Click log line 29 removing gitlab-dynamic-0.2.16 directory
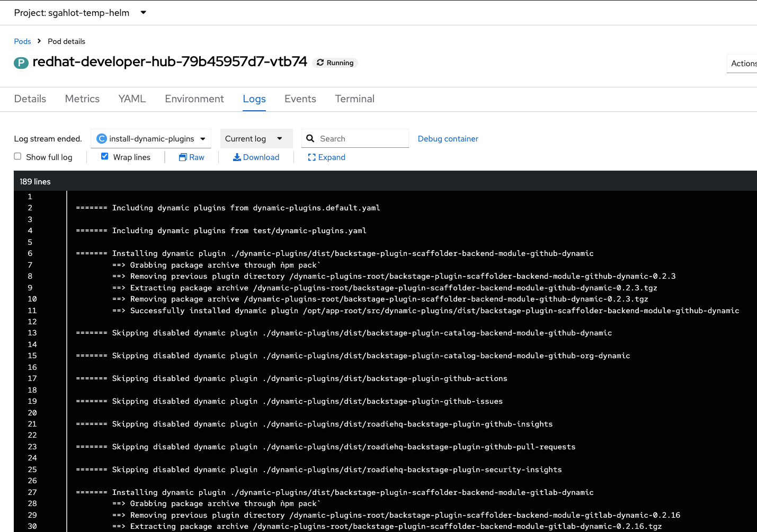Image resolution: width=757 pixels, height=532 pixels. 396,516
